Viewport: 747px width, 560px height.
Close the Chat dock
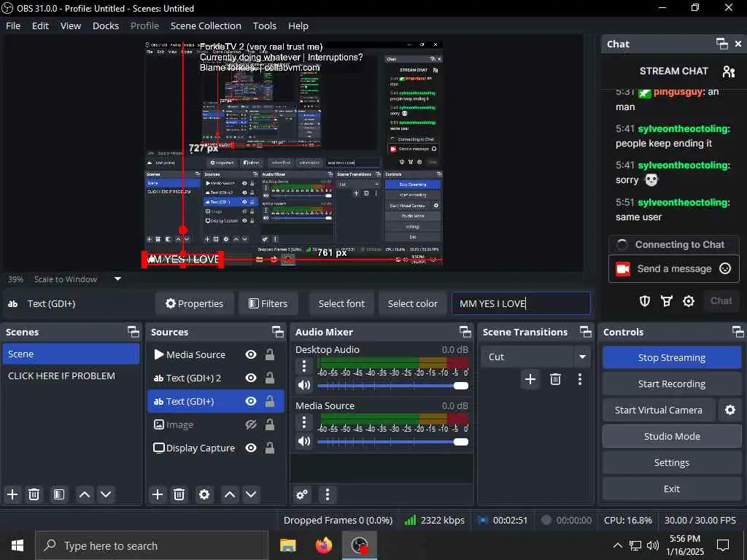click(x=738, y=44)
